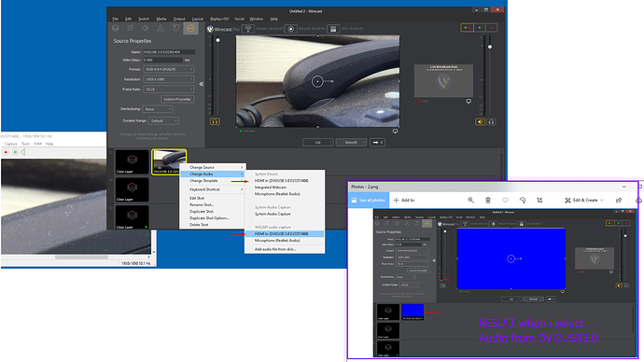
Task: Select the preview-and-live layout button
Action: [x=467, y=27]
